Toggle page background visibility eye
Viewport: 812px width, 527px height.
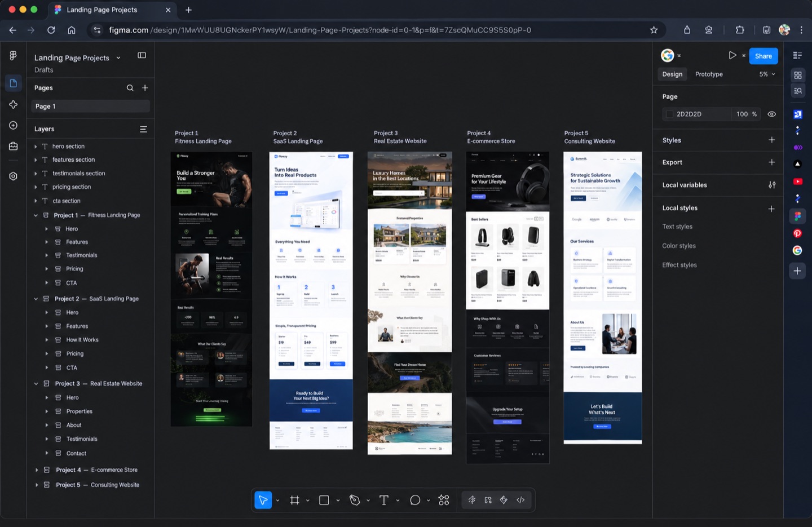[x=772, y=114]
